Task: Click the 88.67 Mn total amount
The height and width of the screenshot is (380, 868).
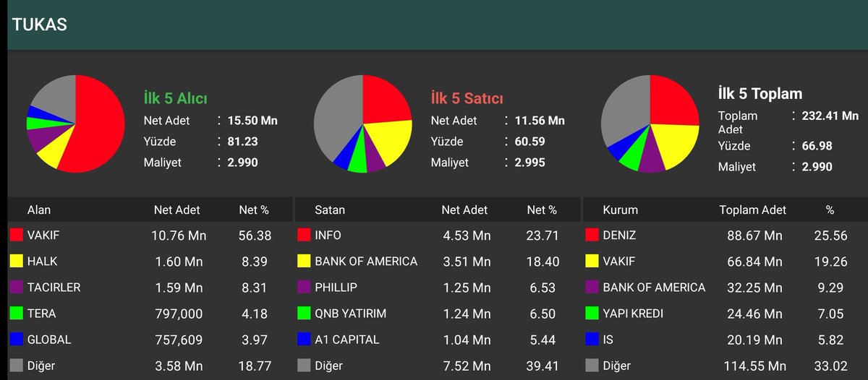Action: click(x=754, y=236)
